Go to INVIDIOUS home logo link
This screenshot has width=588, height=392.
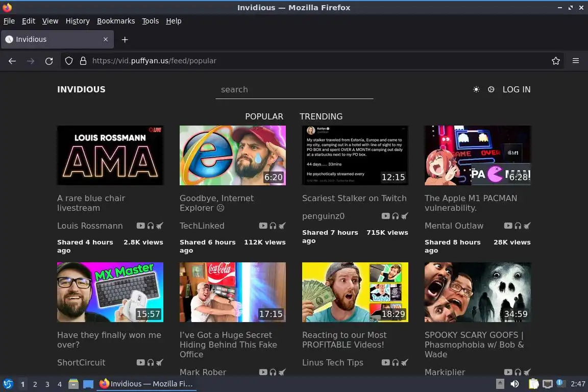coord(81,89)
